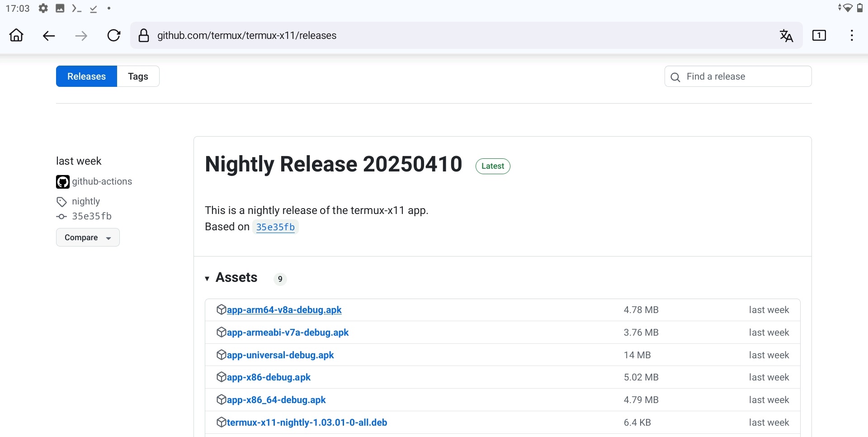The height and width of the screenshot is (437, 868).
Task: Click package icon for app-armeabi-v7a-debug.apk
Action: pyautogui.click(x=221, y=332)
